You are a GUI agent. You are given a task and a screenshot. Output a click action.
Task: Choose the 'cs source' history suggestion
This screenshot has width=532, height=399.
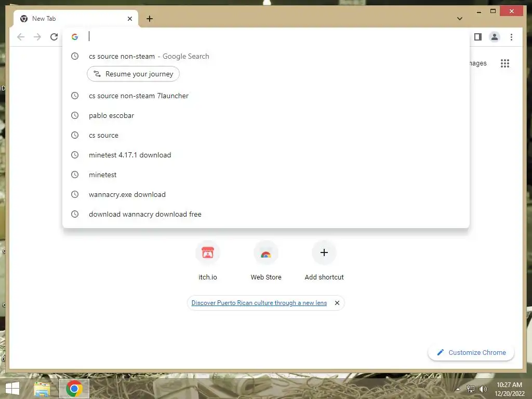coord(265,135)
